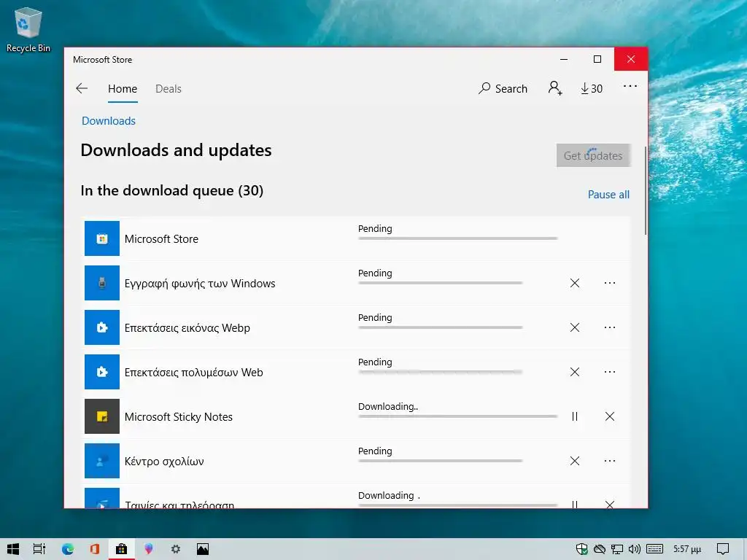Open the touch keyboard tray icon
Screen dimensions: 747x560
tap(654, 549)
